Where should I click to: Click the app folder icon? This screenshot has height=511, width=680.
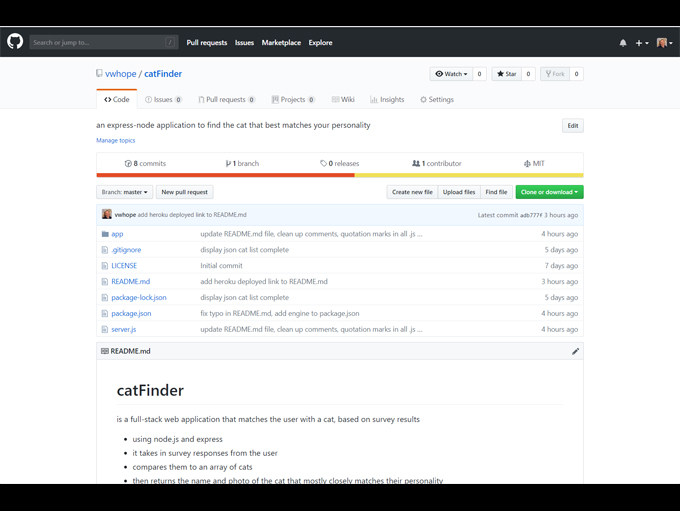point(105,234)
